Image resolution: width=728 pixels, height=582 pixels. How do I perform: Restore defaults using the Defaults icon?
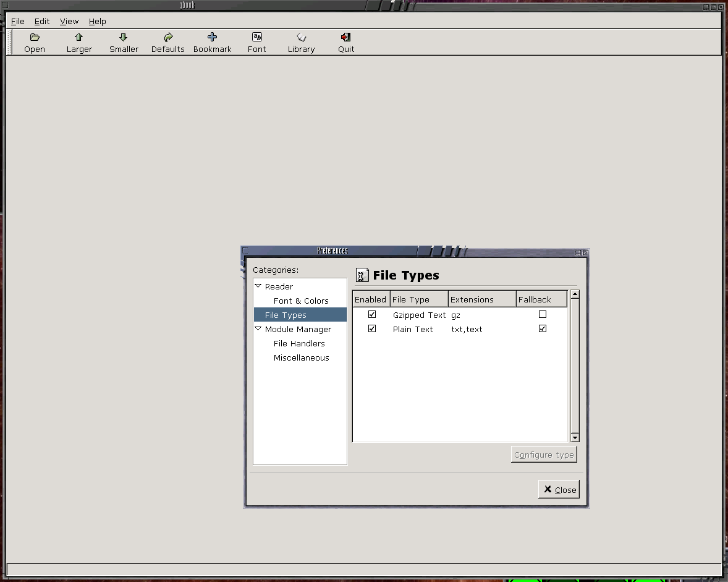click(x=168, y=38)
